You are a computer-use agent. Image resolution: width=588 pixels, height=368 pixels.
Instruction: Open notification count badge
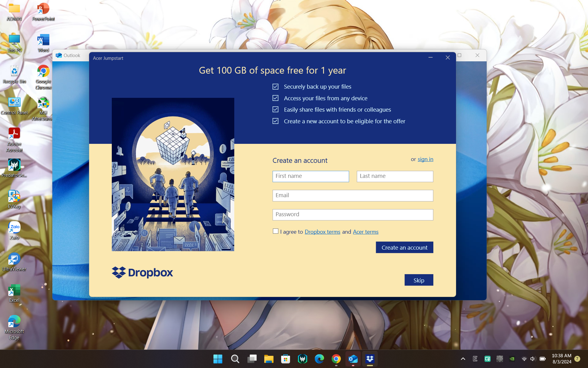tap(577, 359)
